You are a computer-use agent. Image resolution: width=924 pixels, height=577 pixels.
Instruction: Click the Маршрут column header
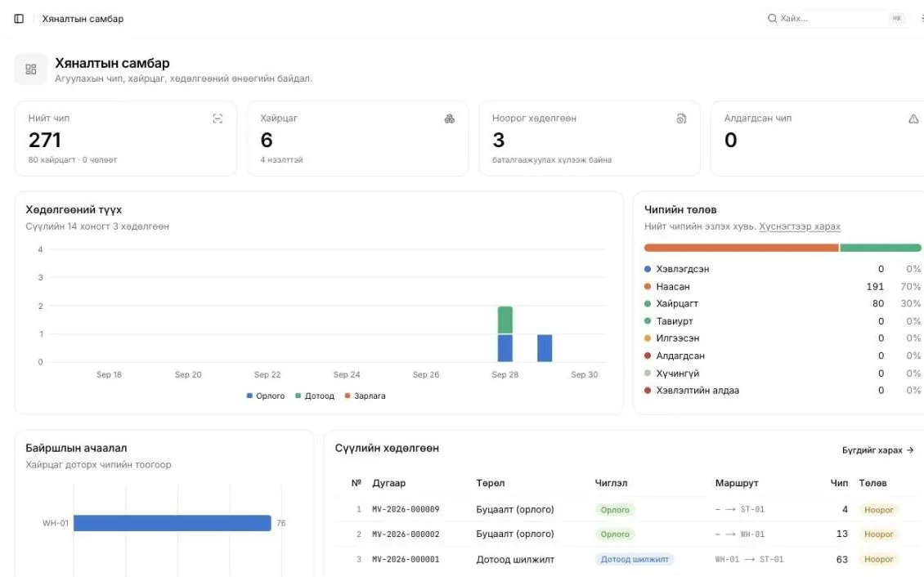click(737, 483)
